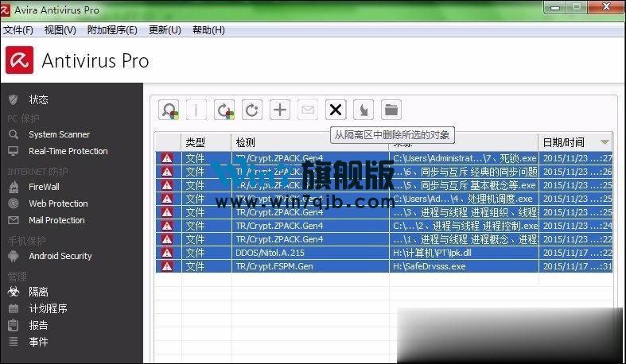Open Web Protection in the sidebar
Screen dimensions: 626x364
58,203
